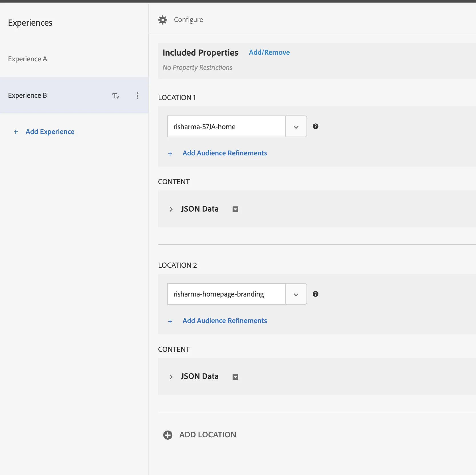The height and width of the screenshot is (475, 476).
Task: Click the plus icon for Location 2 audience refinements
Action: [170, 321]
